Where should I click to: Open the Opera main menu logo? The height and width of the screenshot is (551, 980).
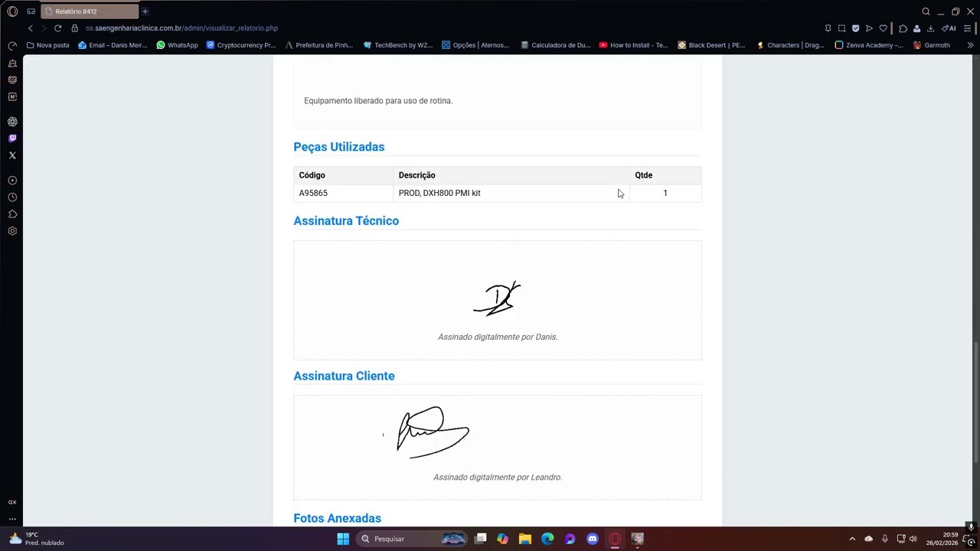tap(12, 11)
